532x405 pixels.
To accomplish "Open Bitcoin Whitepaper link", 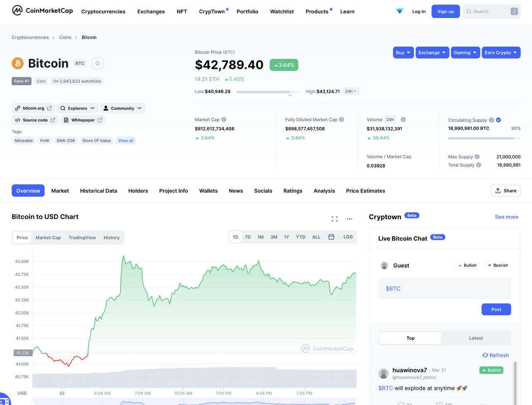I will 83,120.
